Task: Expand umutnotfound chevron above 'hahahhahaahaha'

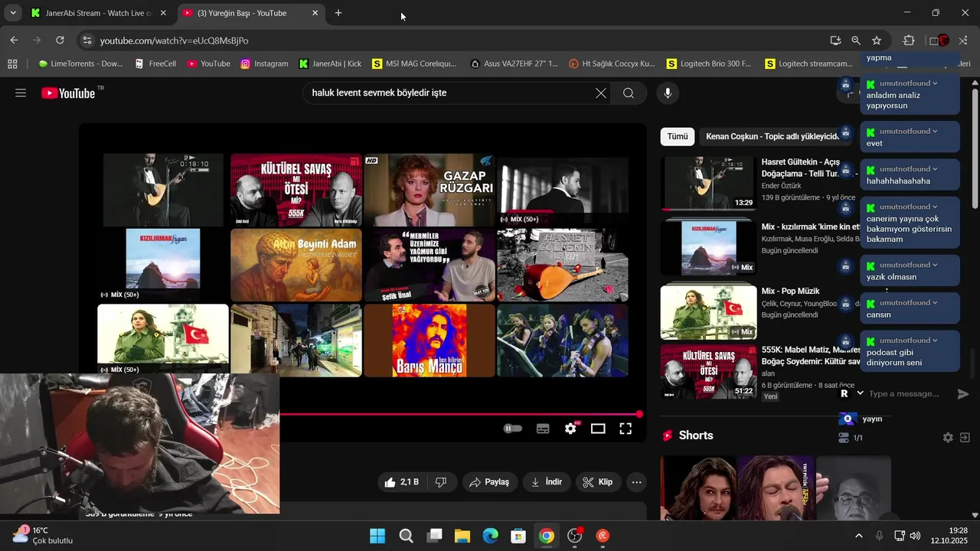Action: click(935, 168)
